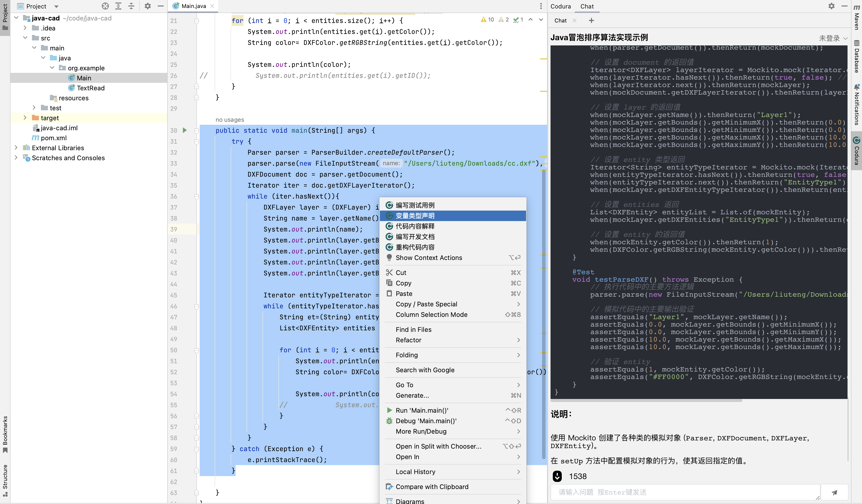Click Search with Google menu item
862x504 pixels.
pyautogui.click(x=453, y=370)
